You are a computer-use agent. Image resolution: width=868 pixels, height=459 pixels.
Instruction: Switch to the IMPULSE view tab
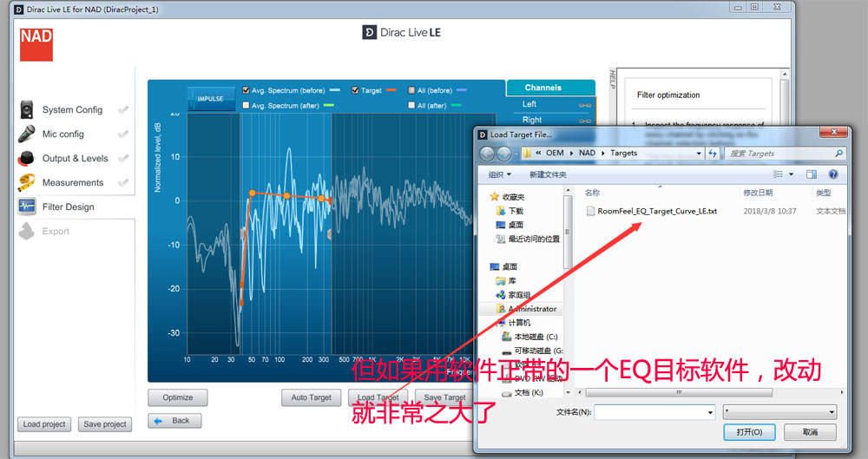[210, 99]
